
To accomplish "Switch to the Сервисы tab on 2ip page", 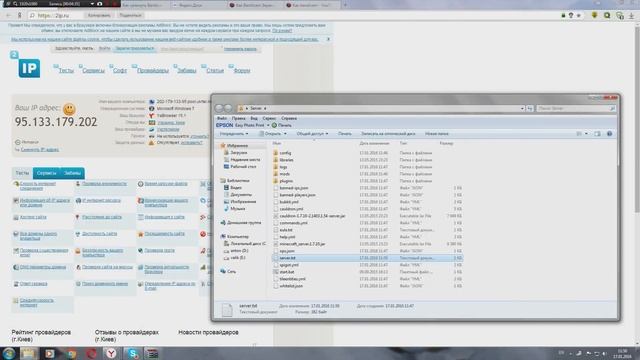I will 46,173.
